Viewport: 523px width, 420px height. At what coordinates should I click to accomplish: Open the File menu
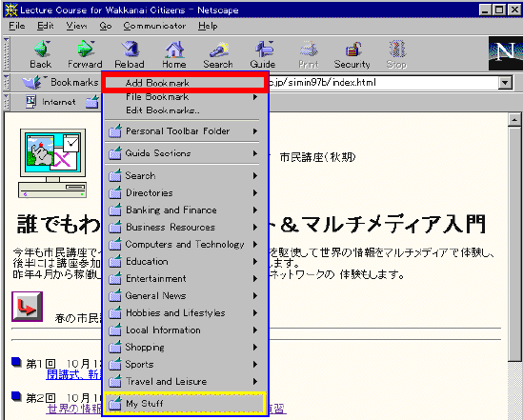(17, 26)
